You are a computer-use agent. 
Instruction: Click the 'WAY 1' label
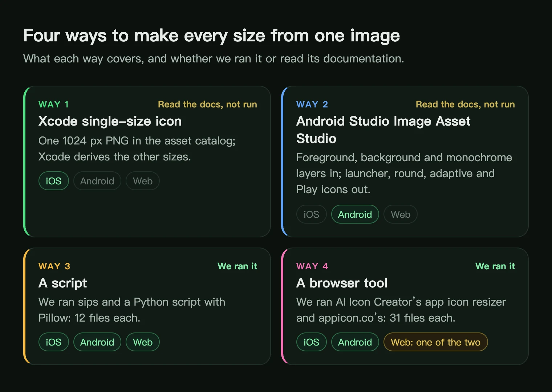pos(54,105)
